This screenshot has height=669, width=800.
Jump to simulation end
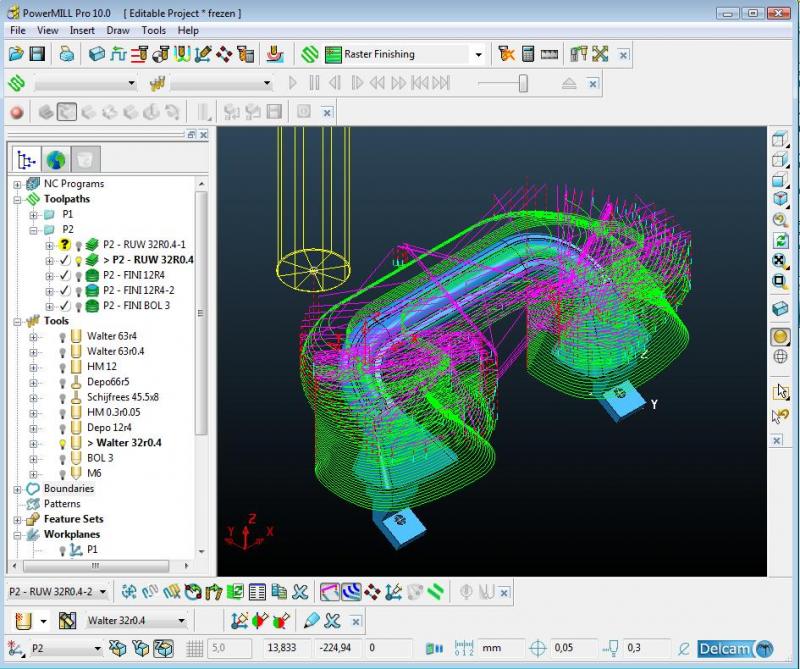[441, 83]
